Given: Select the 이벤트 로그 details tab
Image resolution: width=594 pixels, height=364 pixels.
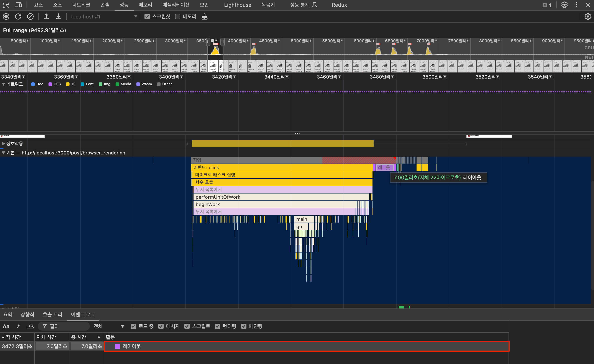Looking at the screenshot, I should tap(83, 314).
